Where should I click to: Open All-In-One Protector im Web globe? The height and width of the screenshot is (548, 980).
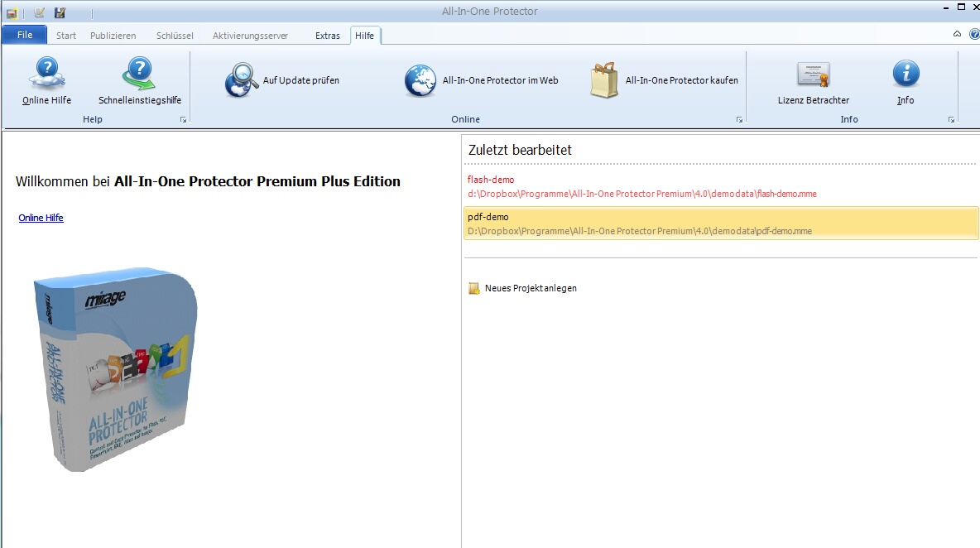click(420, 81)
